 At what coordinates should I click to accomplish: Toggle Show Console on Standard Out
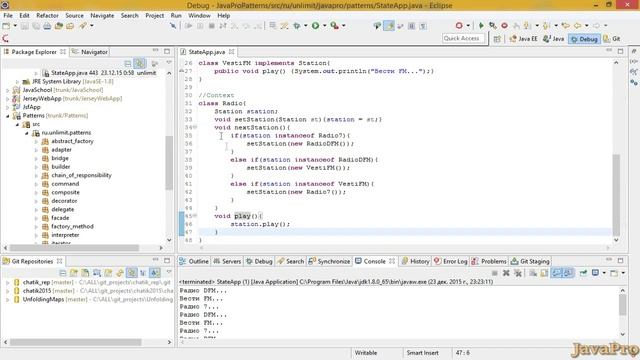coord(557,273)
